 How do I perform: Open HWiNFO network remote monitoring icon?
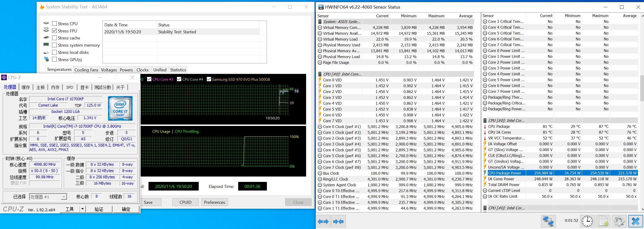click(x=548, y=221)
